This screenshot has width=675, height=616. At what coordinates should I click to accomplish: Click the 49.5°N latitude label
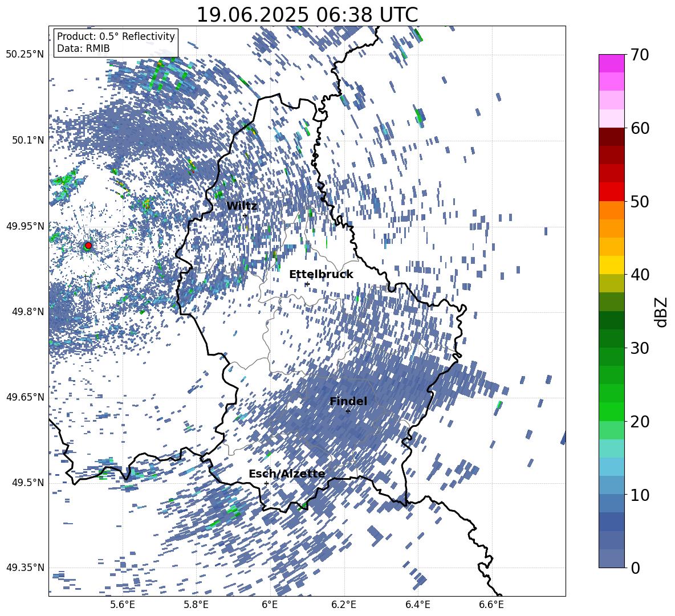pyautogui.click(x=27, y=483)
